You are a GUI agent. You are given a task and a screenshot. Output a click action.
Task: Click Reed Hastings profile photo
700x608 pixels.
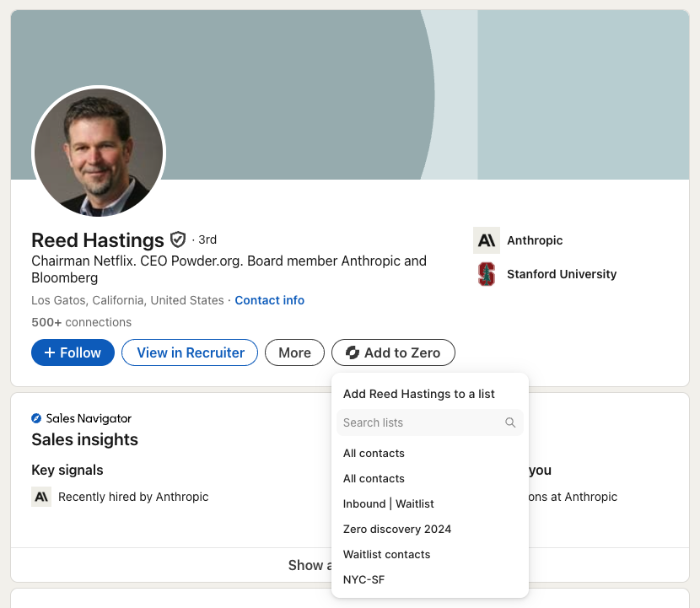point(99,153)
